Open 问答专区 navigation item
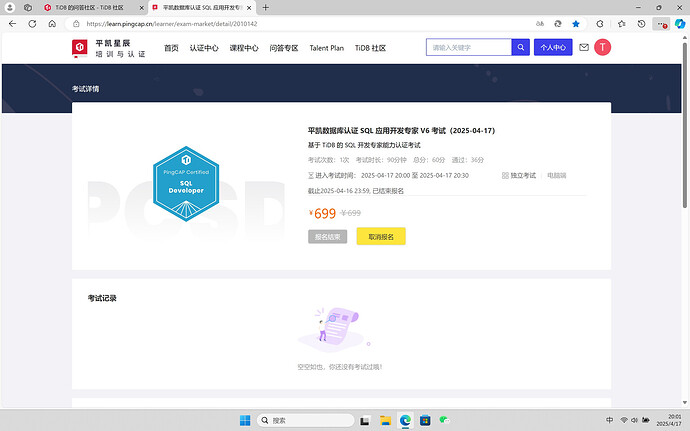690x431 pixels. [x=284, y=48]
